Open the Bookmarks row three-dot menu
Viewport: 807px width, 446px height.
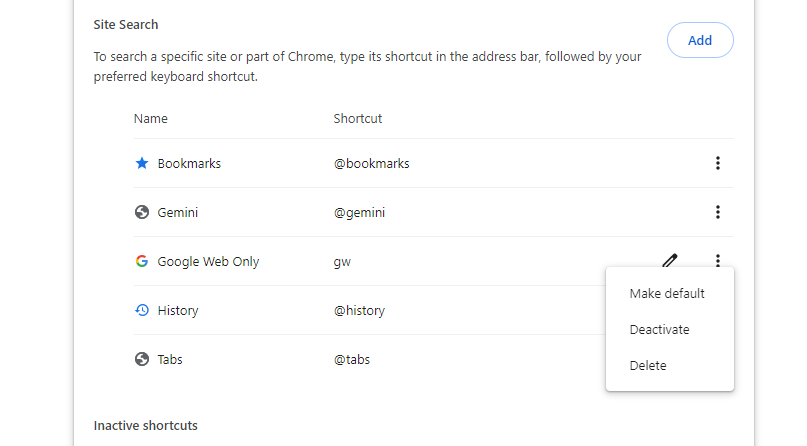point(717,163)
